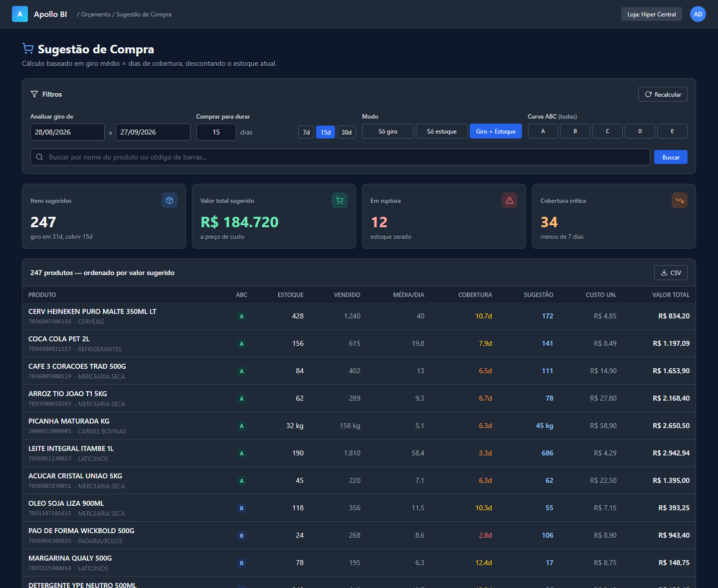
Task: Click the B badge on OLEO SOJA LIZA row
Action: pos(242,508)
